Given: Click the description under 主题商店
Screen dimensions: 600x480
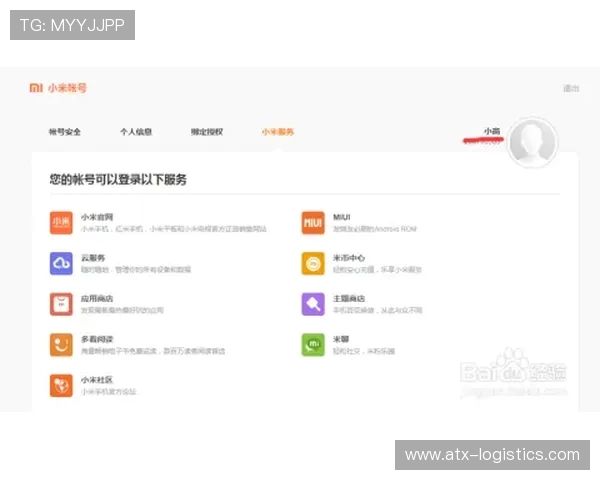Looking at the screenshot, I should tap(377, 310).
